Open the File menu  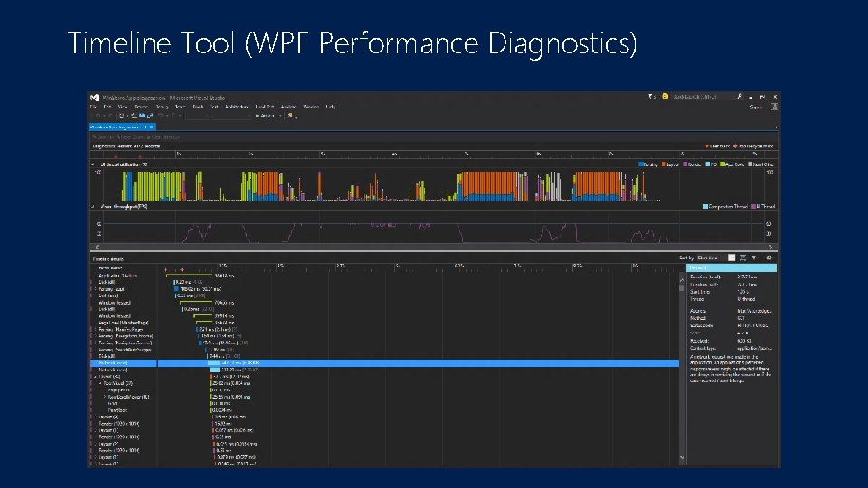[x=93, y=107]
